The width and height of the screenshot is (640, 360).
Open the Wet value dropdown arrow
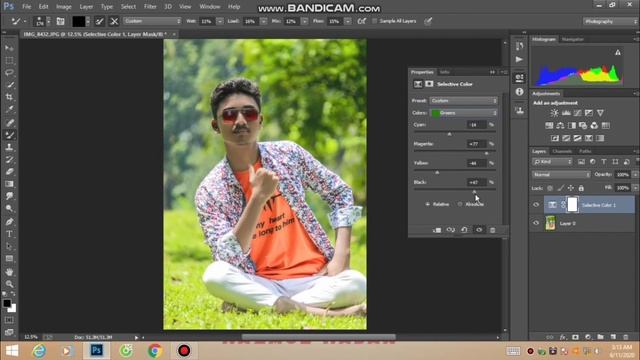[x=220, y=21]
